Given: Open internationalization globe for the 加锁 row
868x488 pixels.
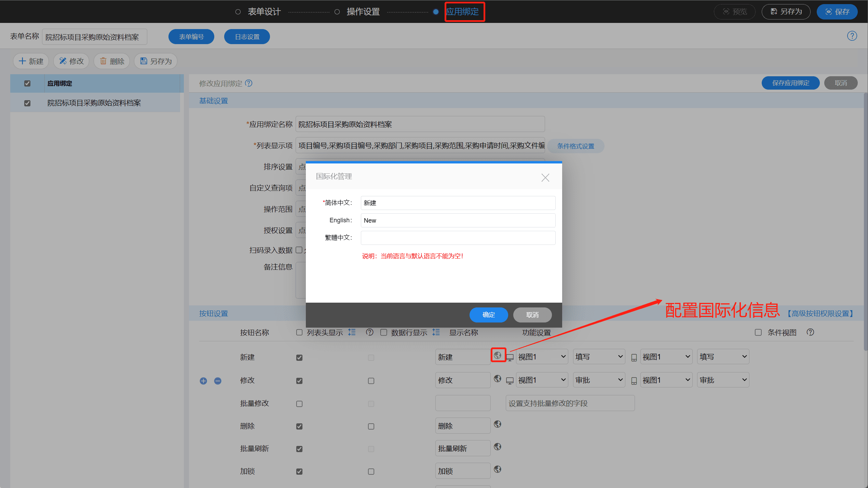Looking at the screenshot, I should (x=498, y=470).
